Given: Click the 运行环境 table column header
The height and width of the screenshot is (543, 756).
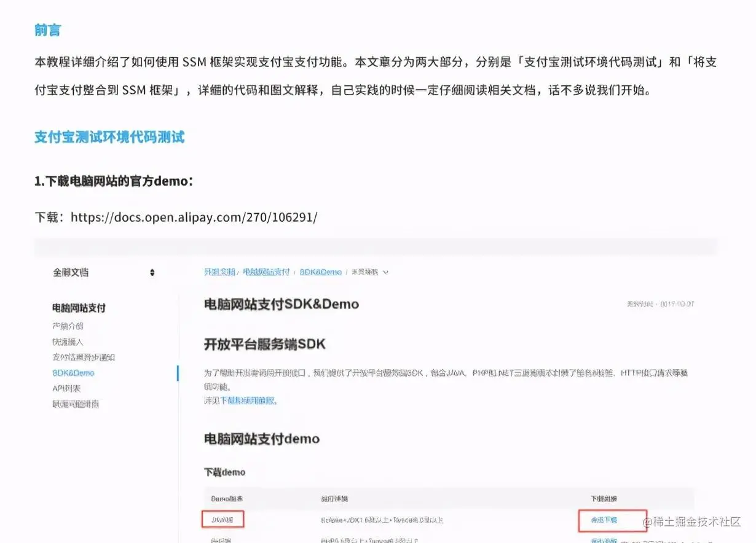Looking at the screenshot, I should tap(334, 499).
